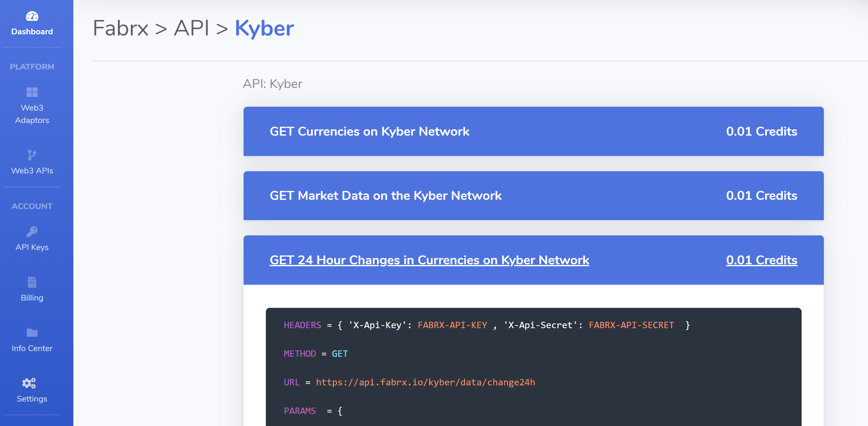Open the Dashboard gauge icon
The image size is (868, 426).
point(32,16)
